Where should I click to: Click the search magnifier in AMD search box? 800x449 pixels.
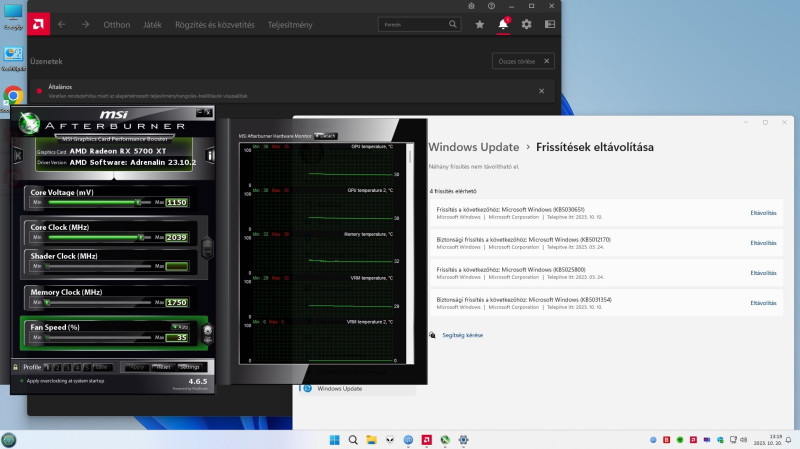(x=453, y=24)
